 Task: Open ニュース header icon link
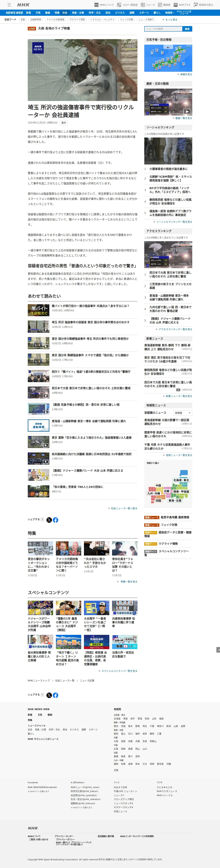(x=148, y=5)
